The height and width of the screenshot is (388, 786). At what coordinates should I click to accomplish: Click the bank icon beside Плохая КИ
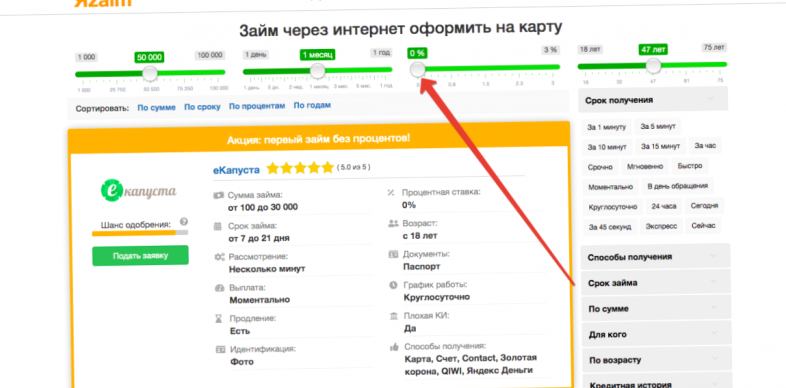coord(394,316)
